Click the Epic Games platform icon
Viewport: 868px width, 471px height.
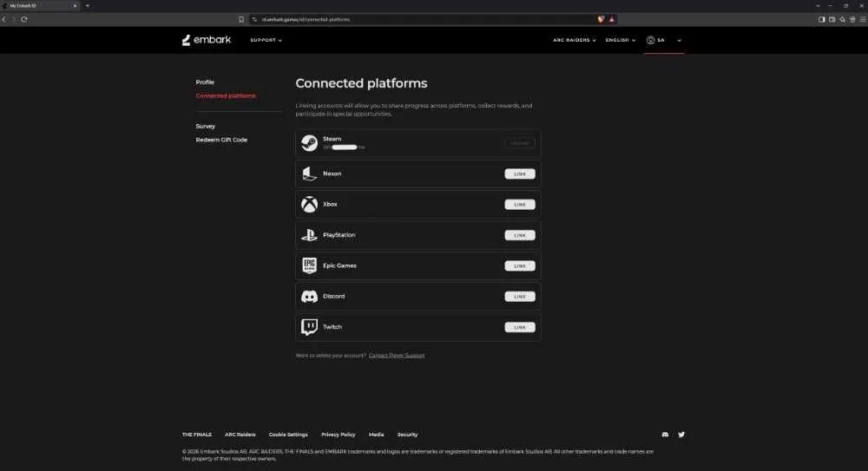click(x=309, y=265)
